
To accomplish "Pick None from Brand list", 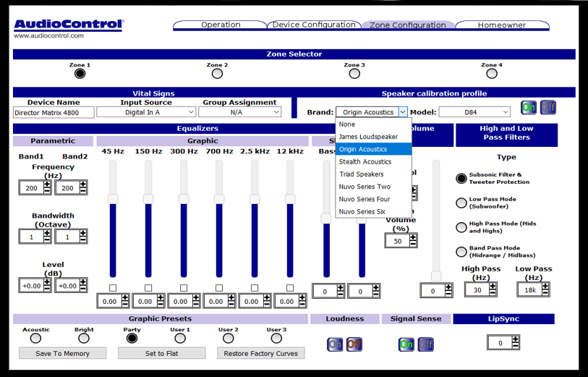I will coord(373,124).
